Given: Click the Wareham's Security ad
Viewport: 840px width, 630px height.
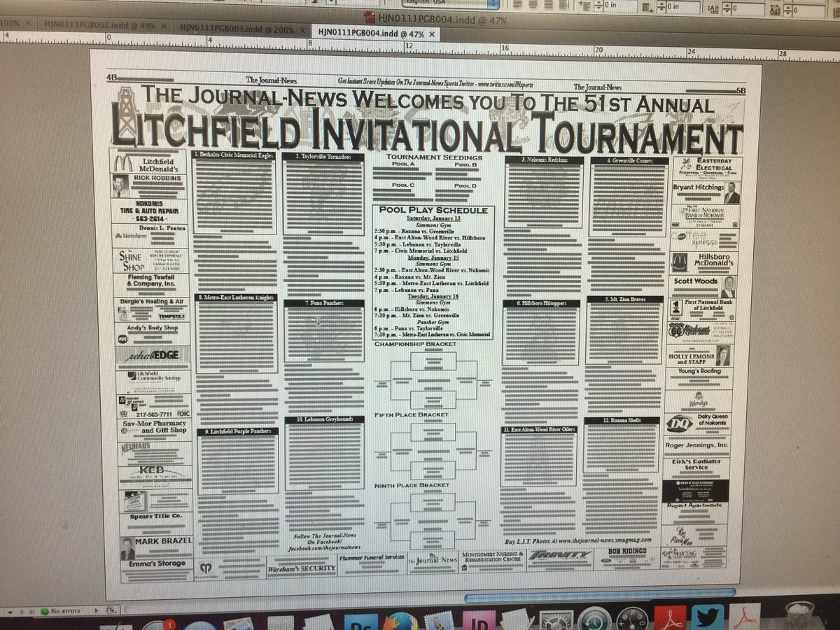Looking at the screenshot, I should (x=302, y=568).
